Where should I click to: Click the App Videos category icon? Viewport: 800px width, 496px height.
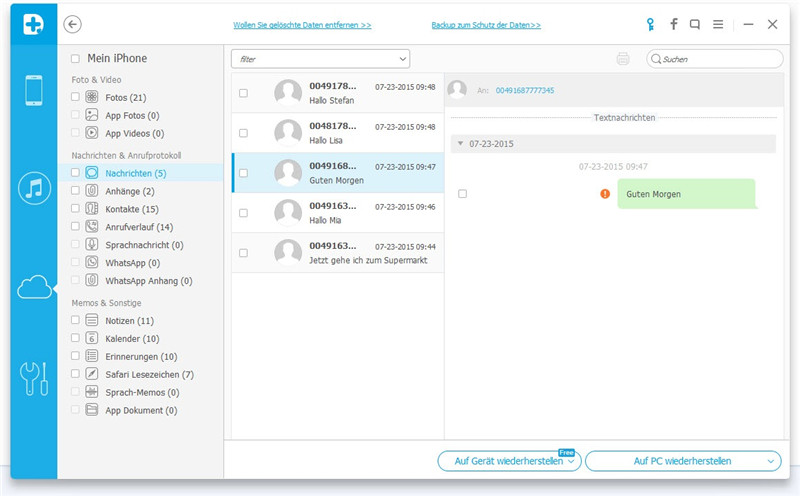coord(92,133)
